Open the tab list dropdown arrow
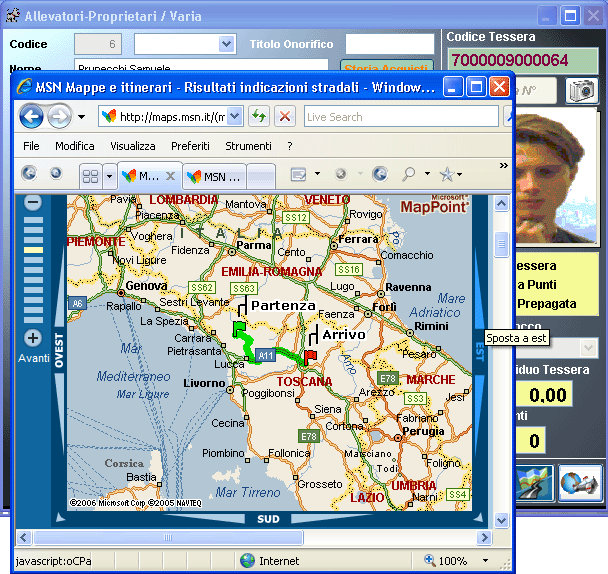Viewport: 608px width, 574px height. tap(109, 176)
